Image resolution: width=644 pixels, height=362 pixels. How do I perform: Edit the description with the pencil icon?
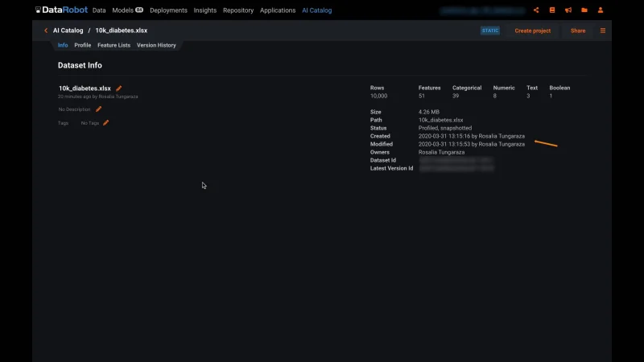pyautogui.click(x=98, y=109)
